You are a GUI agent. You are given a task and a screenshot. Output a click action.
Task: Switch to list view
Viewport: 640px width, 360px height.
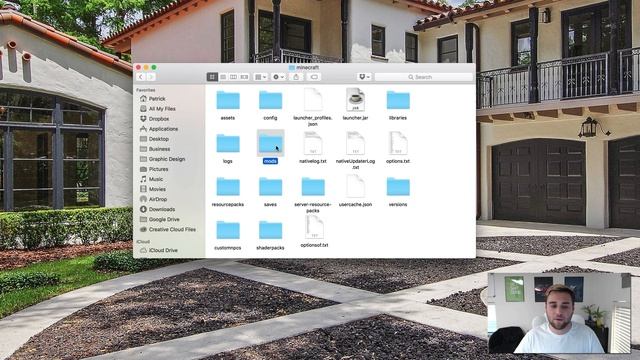click(223, 77)
